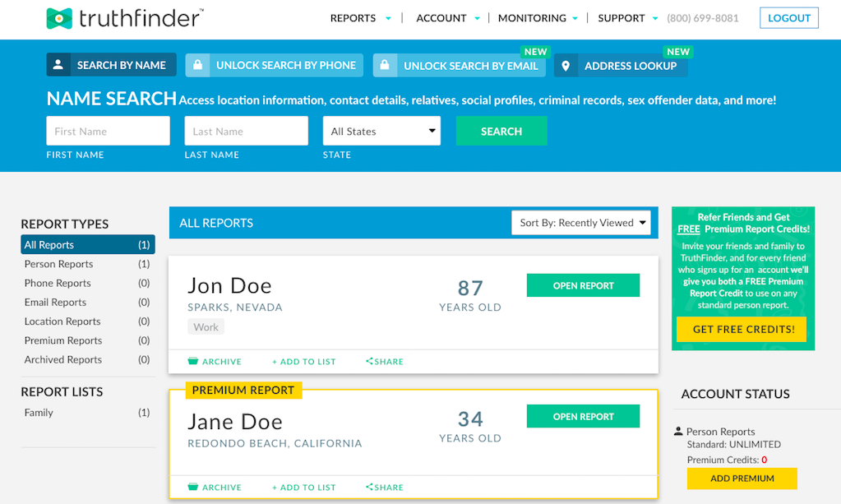Open the ACCOUNT navigation menu
This screenshot has width=841, height=504.
tap(441, 18)
